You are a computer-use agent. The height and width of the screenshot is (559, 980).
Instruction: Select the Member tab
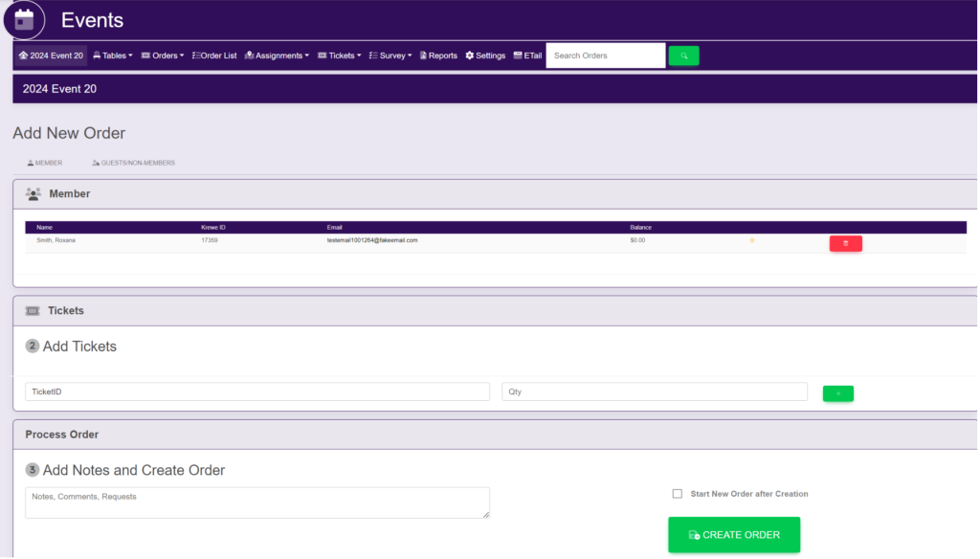[44, 163]
